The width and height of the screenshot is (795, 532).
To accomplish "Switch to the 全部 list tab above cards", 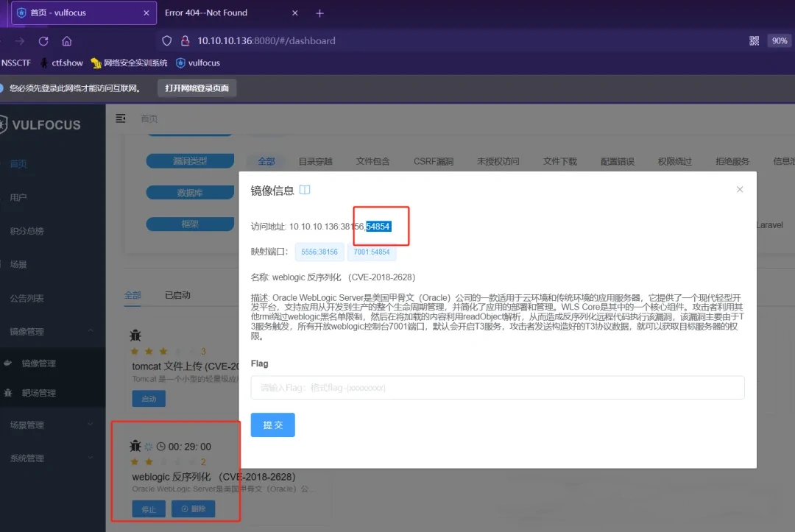I will point(132,295).
